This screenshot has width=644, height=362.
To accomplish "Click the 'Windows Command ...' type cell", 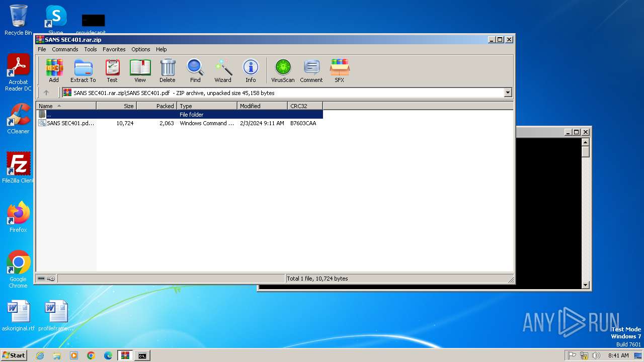I will pos(207,123).
